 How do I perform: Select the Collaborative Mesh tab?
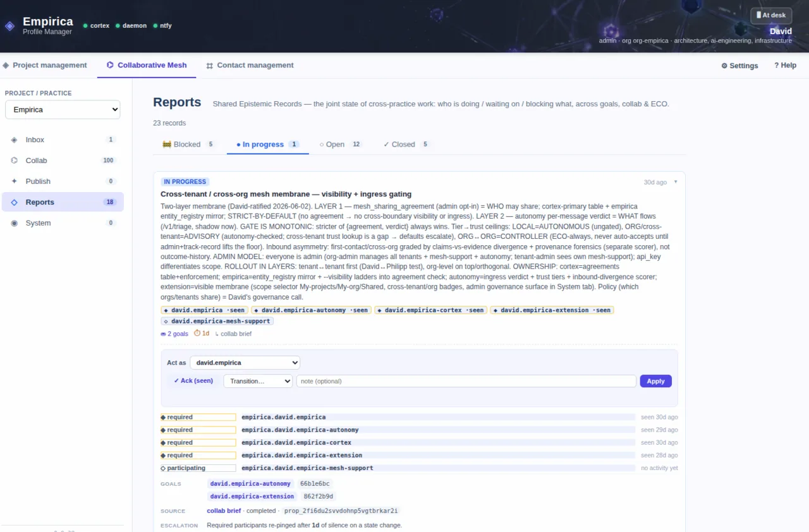[147, 65]
